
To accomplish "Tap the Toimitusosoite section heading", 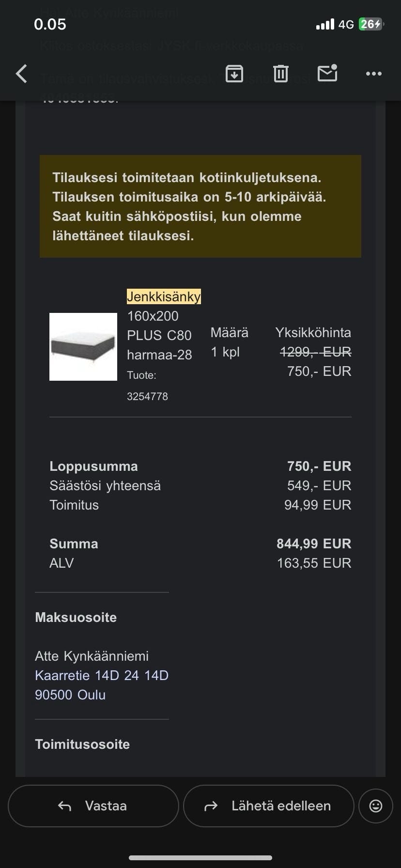I will coord(82,744).
